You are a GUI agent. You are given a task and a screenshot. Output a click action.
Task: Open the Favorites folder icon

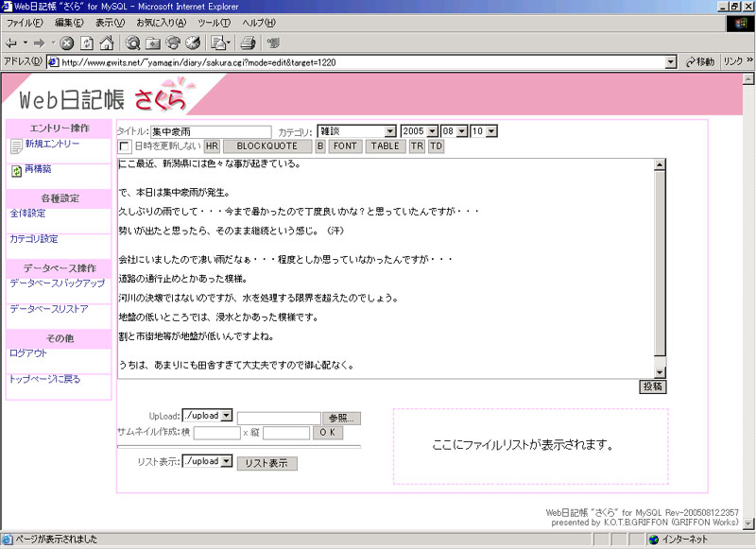(x=153, y=43)
